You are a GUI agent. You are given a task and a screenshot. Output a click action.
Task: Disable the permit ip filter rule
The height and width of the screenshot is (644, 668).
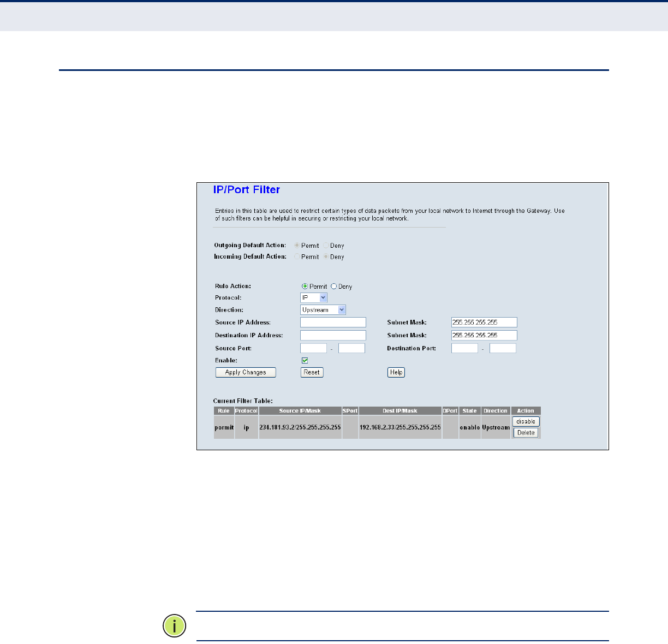526,421
